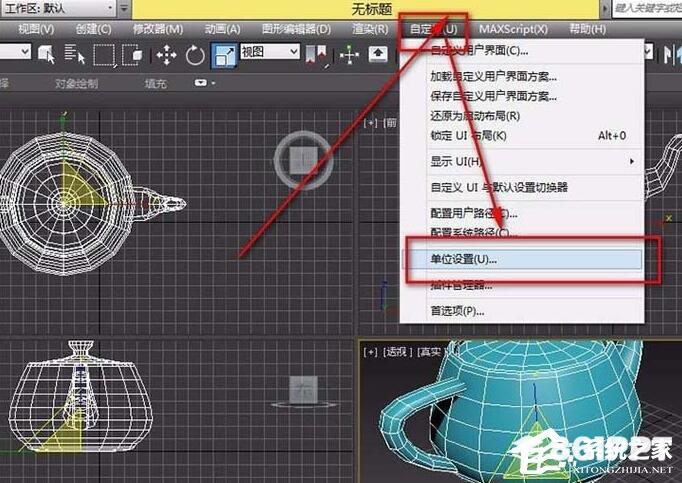Click the ViewCube in the top viewport
The width and height of the screenshot is (682, 483).
(304, 160)
